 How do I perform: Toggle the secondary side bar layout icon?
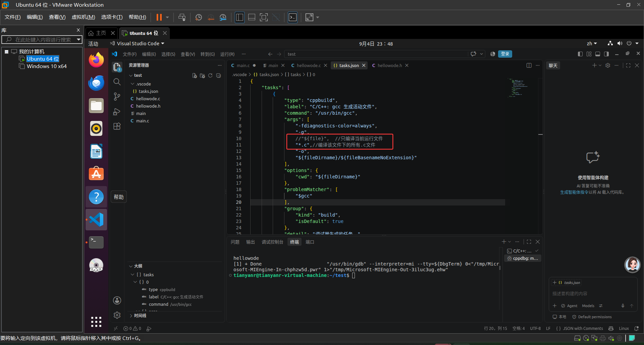point(606,54)
